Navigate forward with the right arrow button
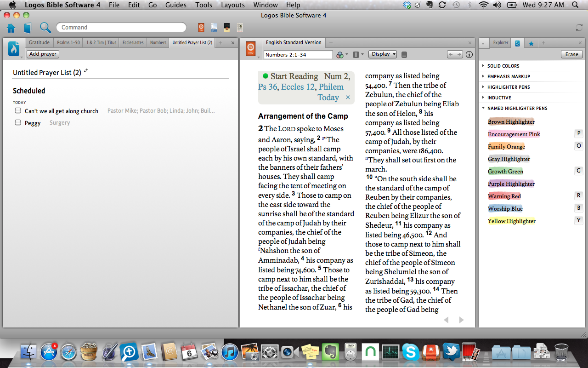588x368 pixels. [459, 54]
